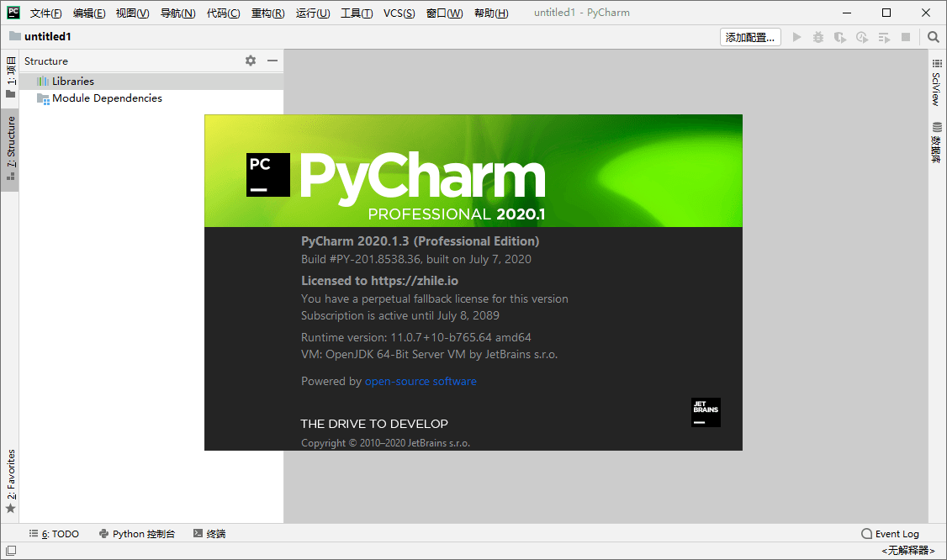Click the Debug bug icon
The height and width of the screenshot is (560, 947).
coord(818,37)
